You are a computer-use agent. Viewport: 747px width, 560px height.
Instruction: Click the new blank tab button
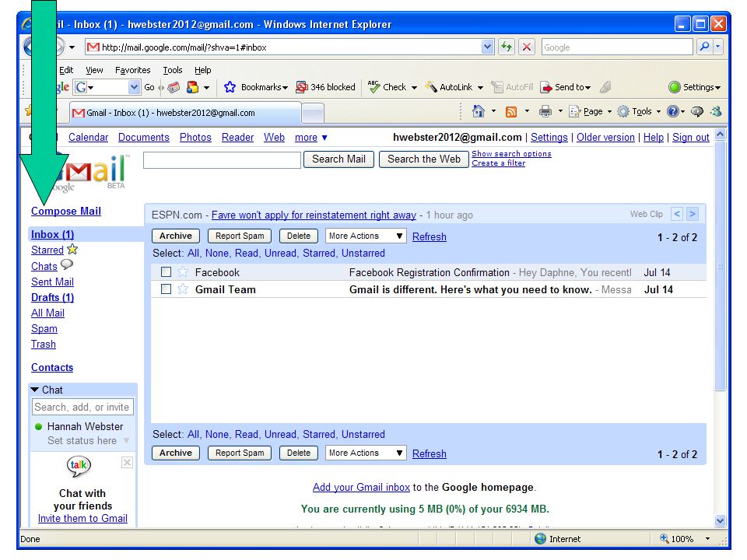pos(313,114)
